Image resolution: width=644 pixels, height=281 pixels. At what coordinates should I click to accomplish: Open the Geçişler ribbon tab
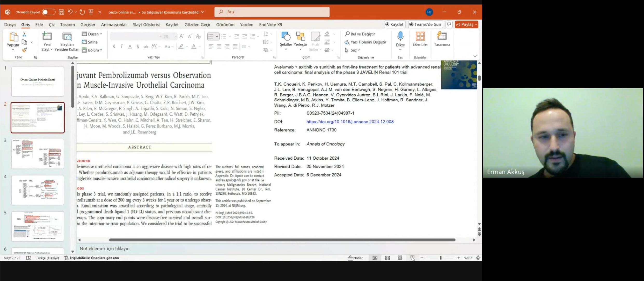click(88, 25)
